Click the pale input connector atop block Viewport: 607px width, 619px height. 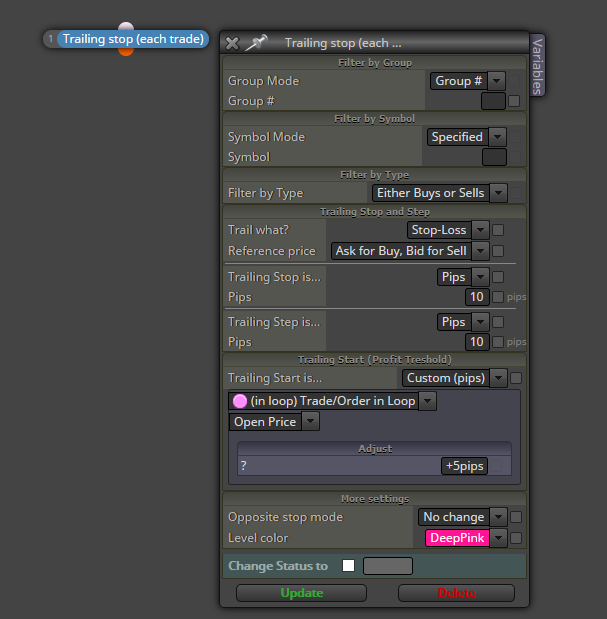(x=126, y=26)
